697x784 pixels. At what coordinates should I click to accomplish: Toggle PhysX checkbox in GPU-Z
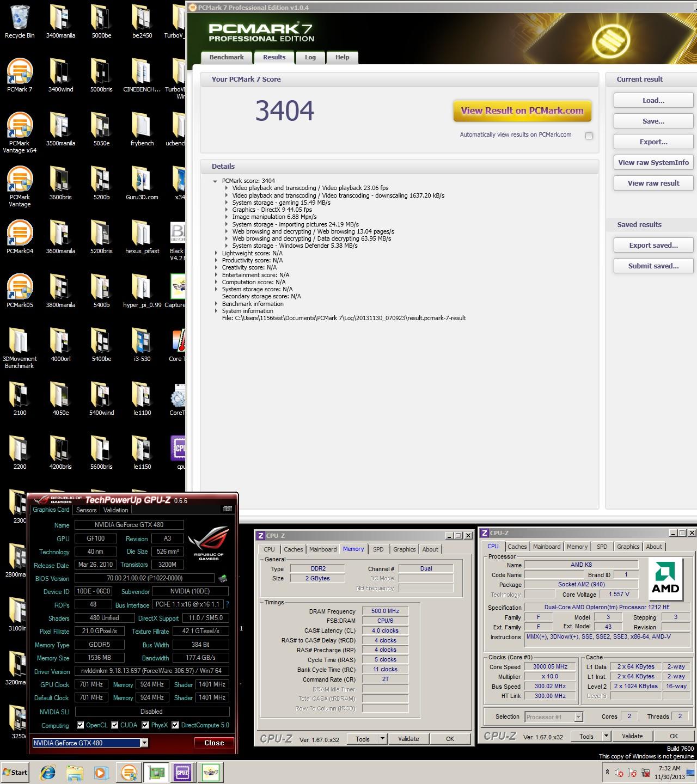145,725
